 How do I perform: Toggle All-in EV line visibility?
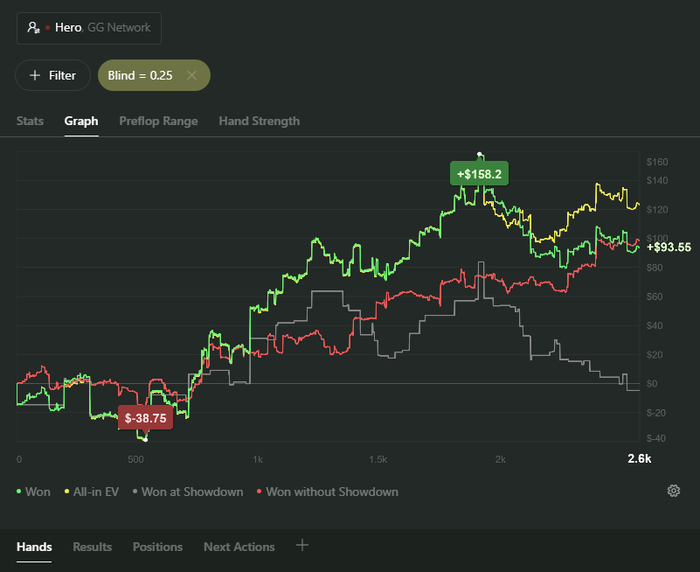coord(96,492)
